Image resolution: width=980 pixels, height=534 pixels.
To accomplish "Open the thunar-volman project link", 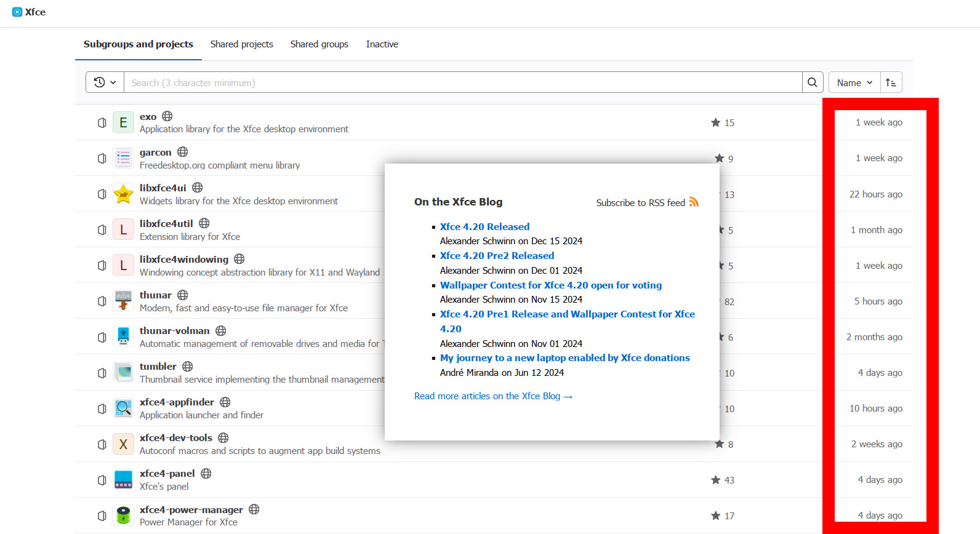I will click(174, 331).
